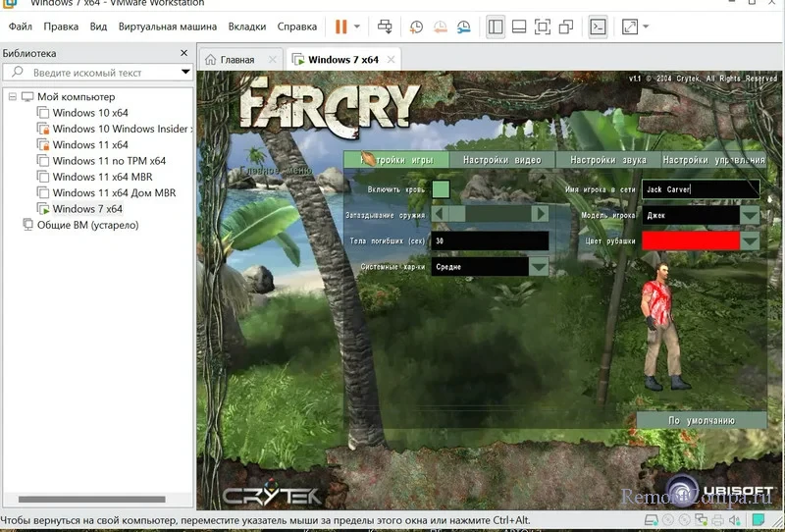Open the Виртуальная машина menu

pyautogui.click(x=167, y=27)
